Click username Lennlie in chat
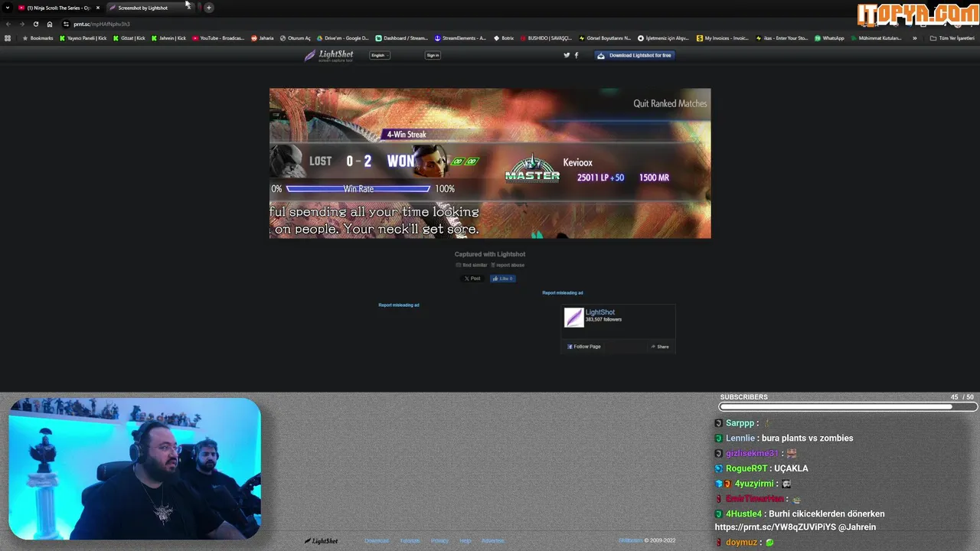 [740, 439]
